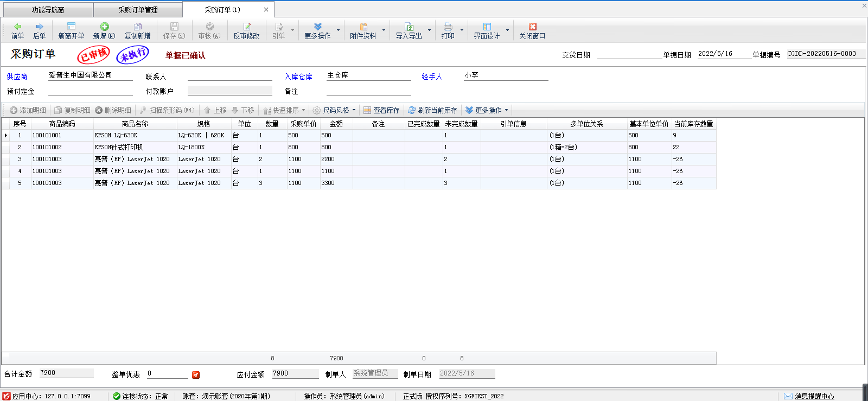Open 消息提醒中心 in status bar

point(809,396)
